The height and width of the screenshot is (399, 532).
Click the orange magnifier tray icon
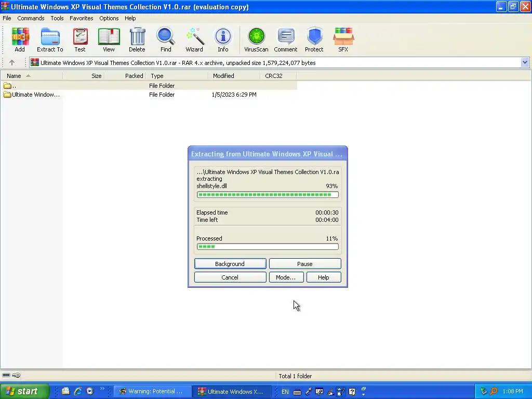(494, 391)
